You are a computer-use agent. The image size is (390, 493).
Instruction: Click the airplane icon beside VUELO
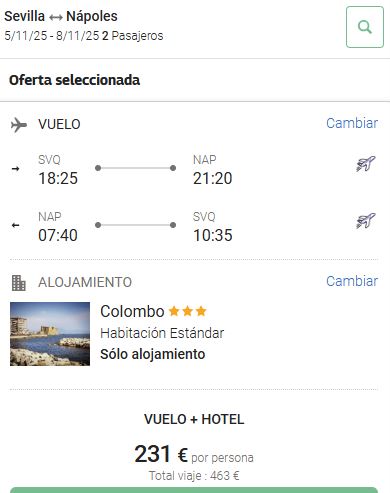(19, 125)
